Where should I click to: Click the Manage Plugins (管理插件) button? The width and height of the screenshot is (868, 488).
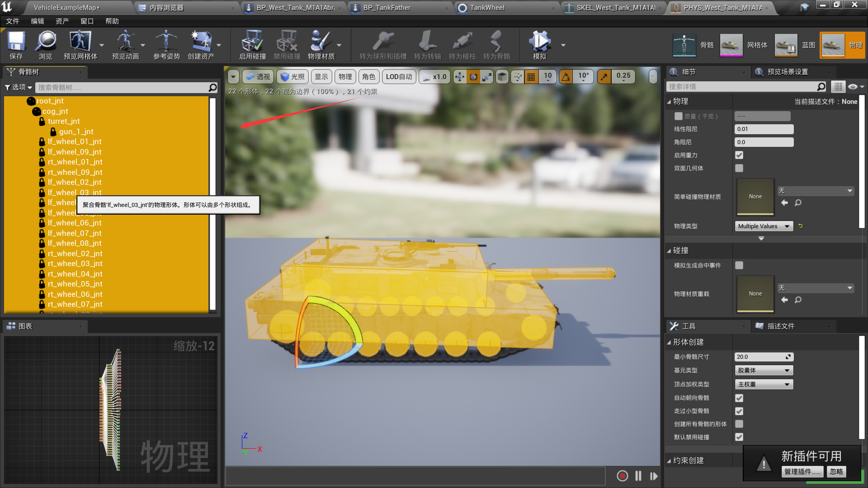click(x=802, y=471)
